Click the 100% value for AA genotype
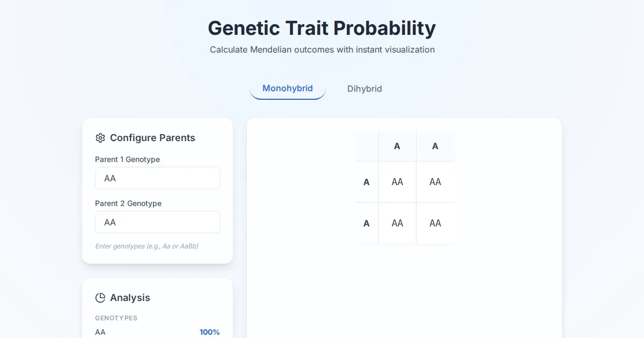This screenshot has width=644, height=338. pyautogui.click(x=209, y=332)
